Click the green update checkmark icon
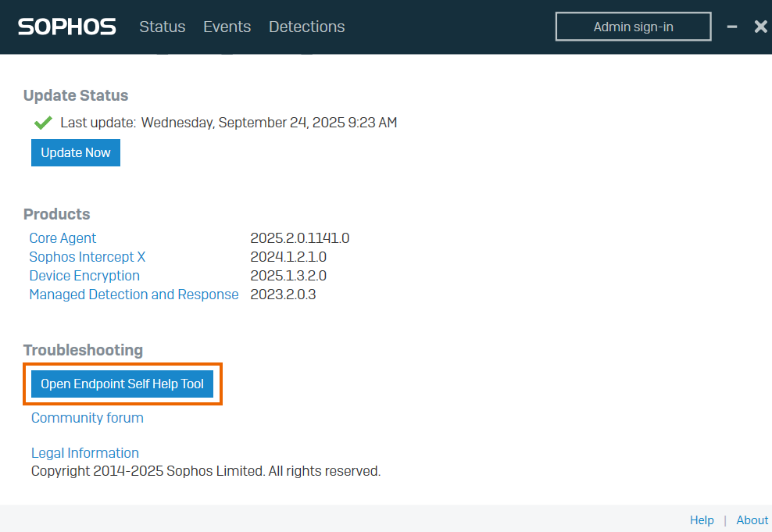Viewport: 772px width, 532px height. click(43, 123)
